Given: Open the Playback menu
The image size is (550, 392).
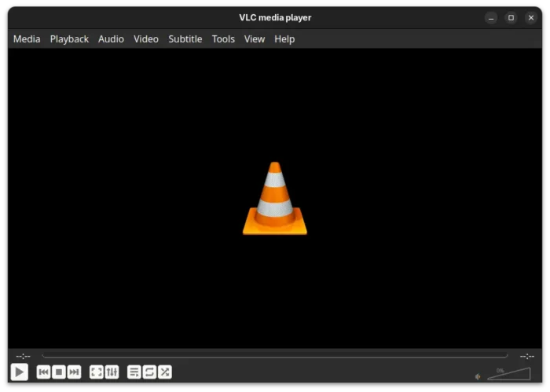Looking at the screenshot, I should [x=69, y=38].
